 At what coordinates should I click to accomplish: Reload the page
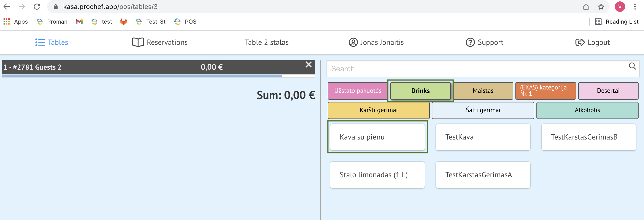(37, 7)
